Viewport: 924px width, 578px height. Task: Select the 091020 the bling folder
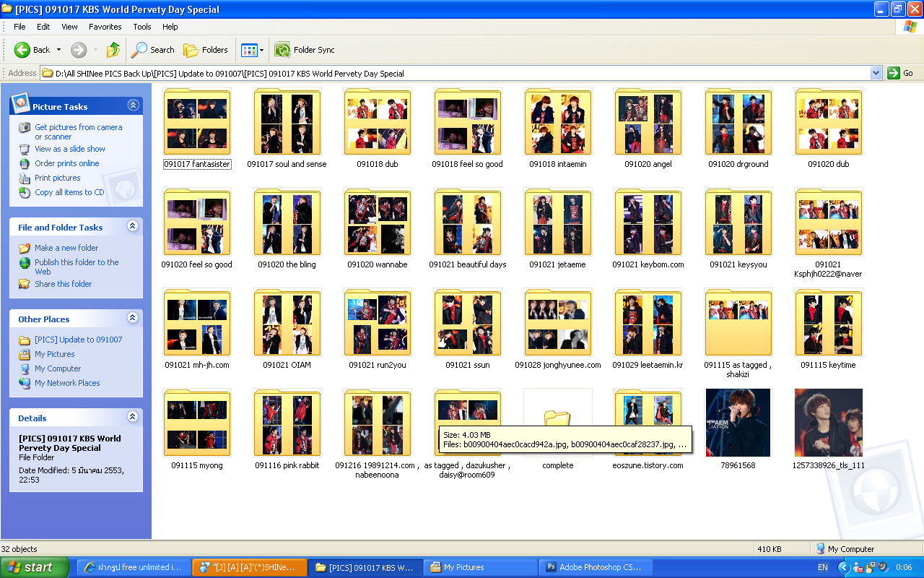(287, 230)
